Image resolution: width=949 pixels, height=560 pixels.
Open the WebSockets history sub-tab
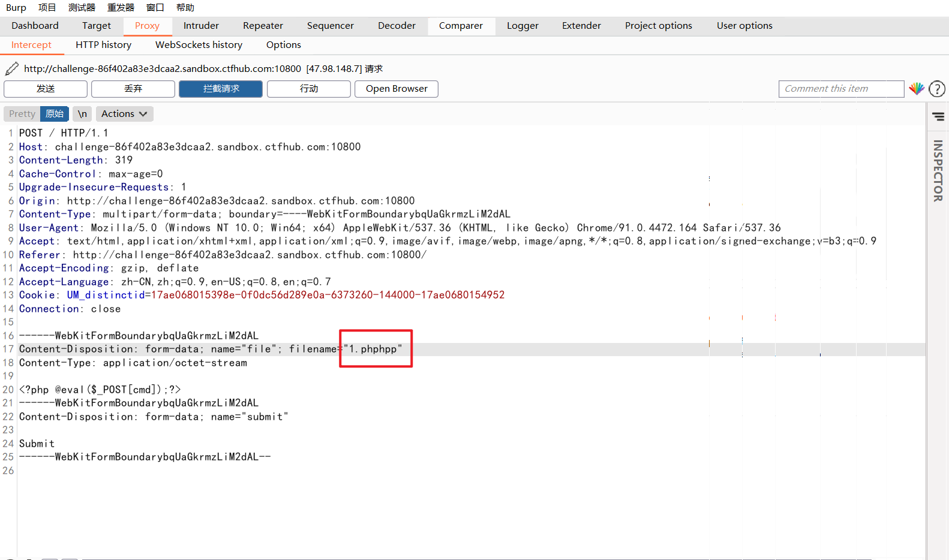(x=199, y=45)
